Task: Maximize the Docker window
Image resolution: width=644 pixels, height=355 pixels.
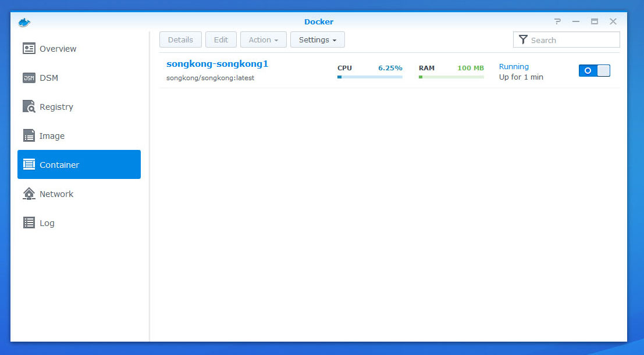Action: [595, 21]
